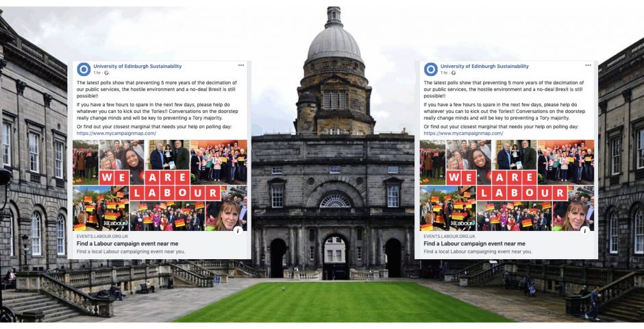Click 'kick out the Tories' paragraph, right post

tap(504, 111)
